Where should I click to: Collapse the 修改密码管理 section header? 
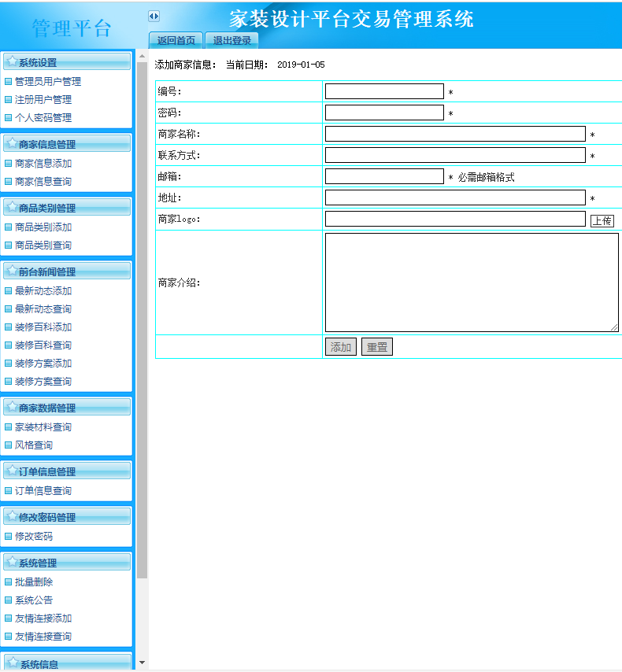pyautogui.click(x=67, y=517)
